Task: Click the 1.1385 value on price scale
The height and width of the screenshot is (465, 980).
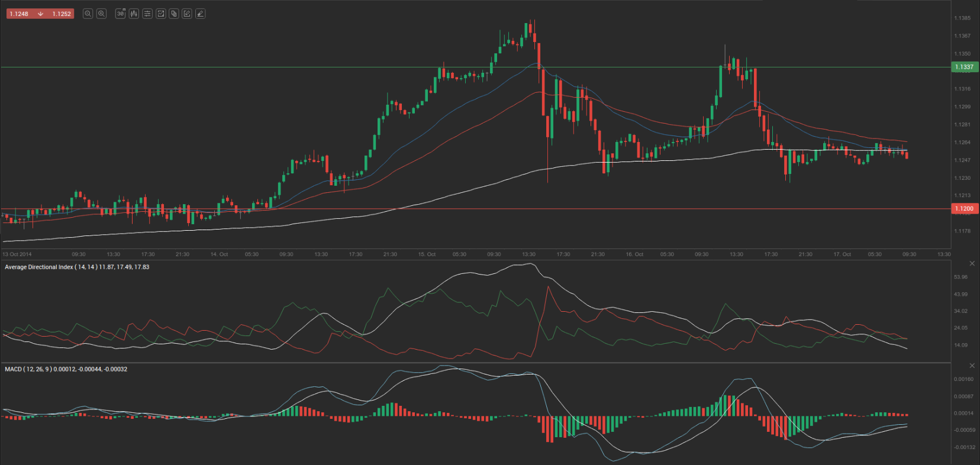Action: [x=962, y=18]
